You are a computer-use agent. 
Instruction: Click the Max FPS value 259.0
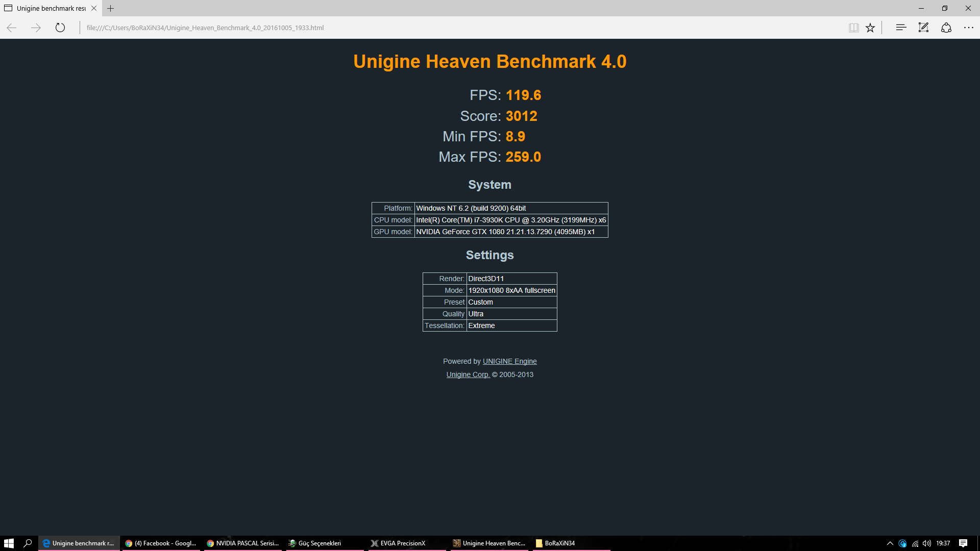(x=523, y=157)
